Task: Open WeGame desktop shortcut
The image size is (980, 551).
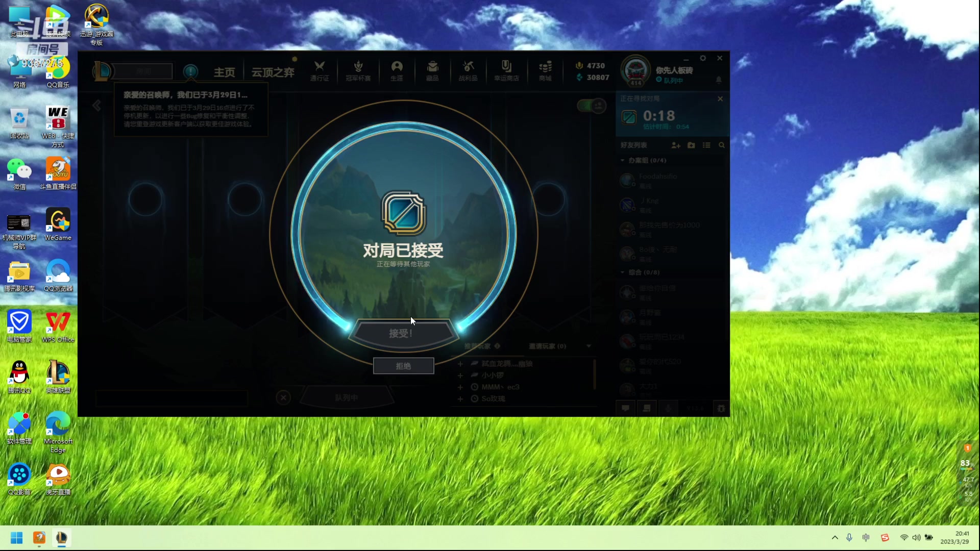Action: pos(58,224)
